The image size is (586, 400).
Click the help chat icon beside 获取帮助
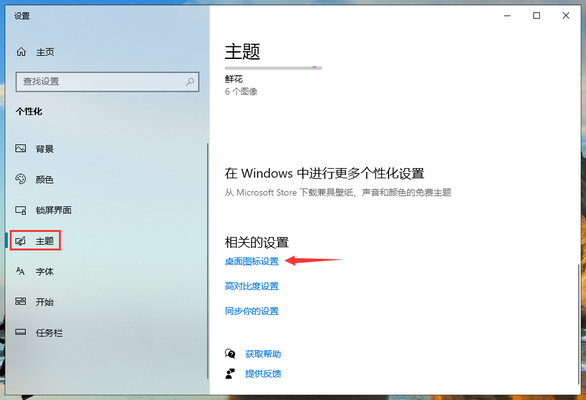[230, 353]
